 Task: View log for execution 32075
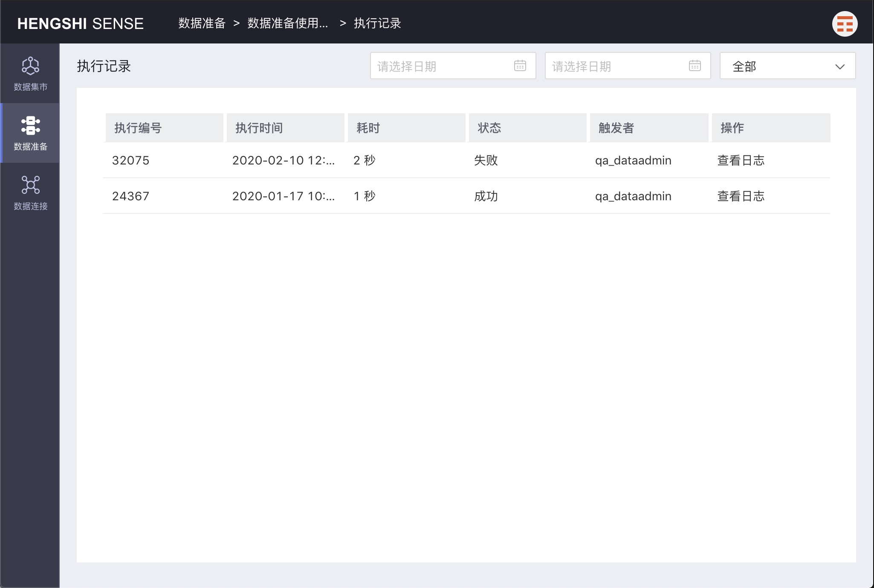[x=741, y=160]
